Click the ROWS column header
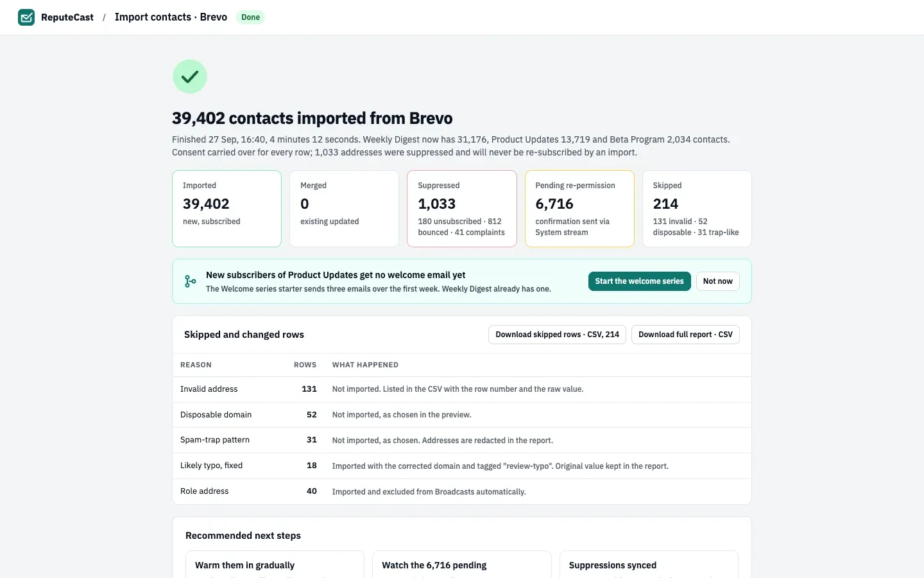The height and width of the screenshot is (578, 924). [x=305, y=365]
